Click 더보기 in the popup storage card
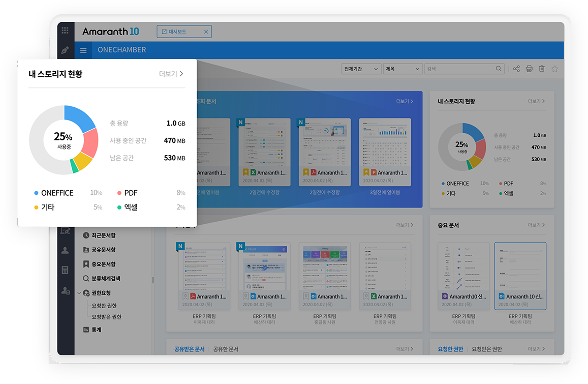 pyautogui.click(x=171, y=74)
